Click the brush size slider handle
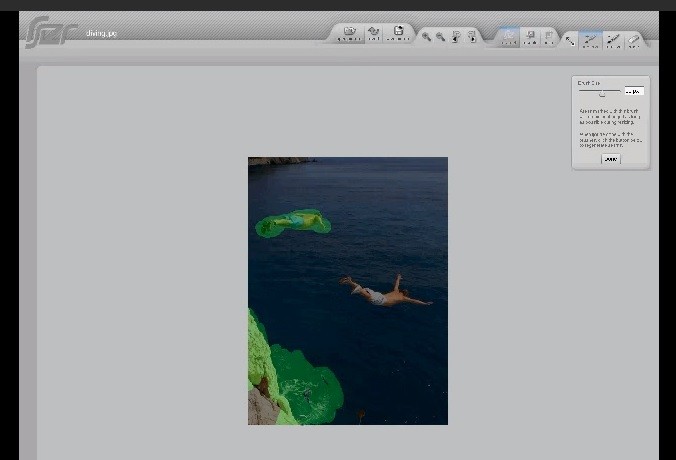 [602, 93]
